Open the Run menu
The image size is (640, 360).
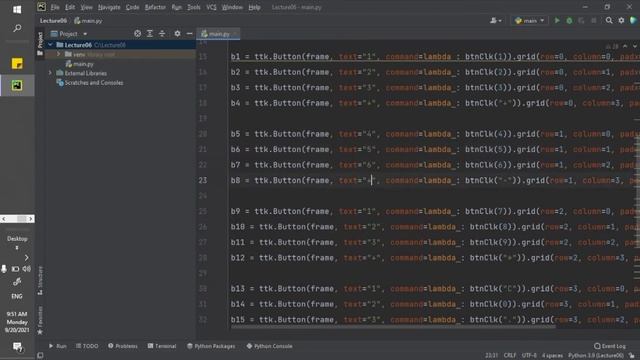[x=176, y=7]
